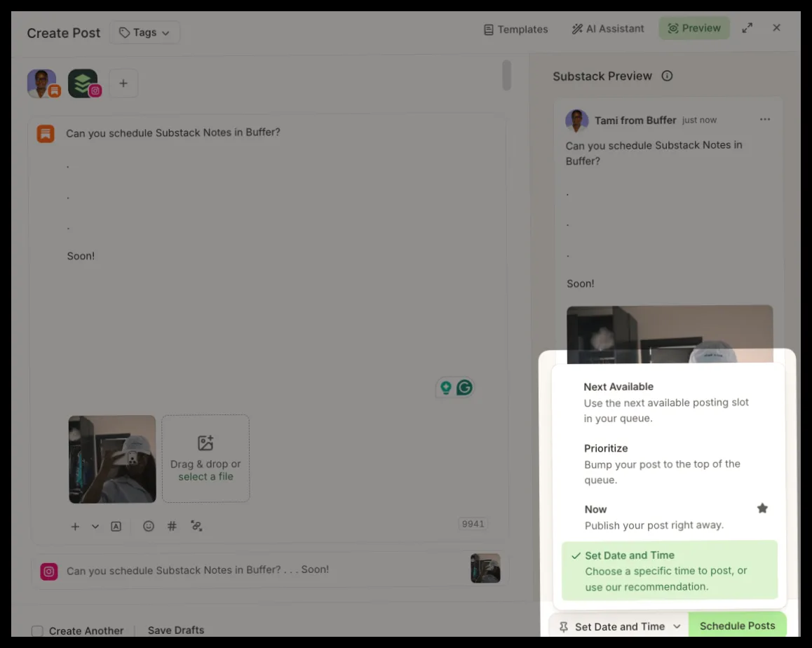Click the text formatting 'A' icon
The width and height of the screenshot is (812, 648).
pyautogui.click(x=116, y=526)
